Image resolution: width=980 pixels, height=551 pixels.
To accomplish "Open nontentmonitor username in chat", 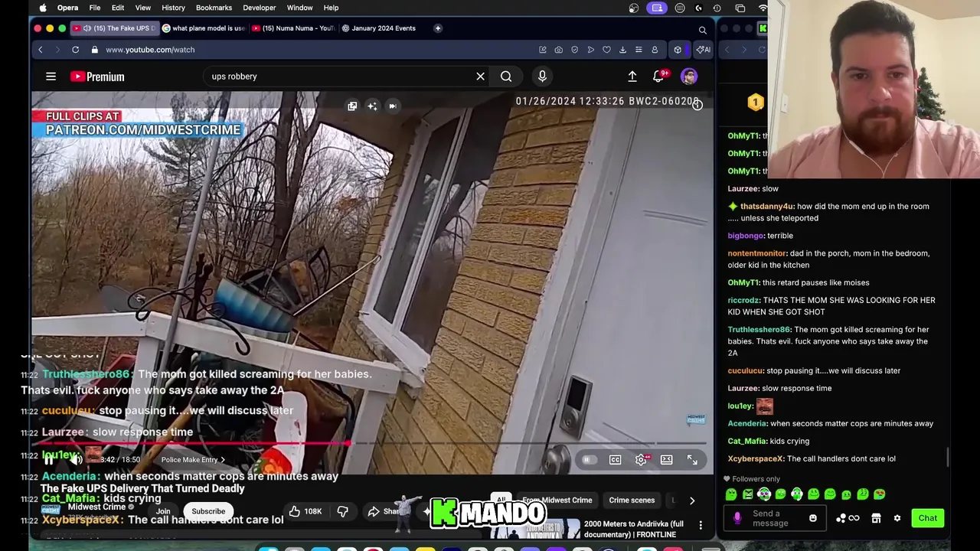I will (x=757, y=253).
